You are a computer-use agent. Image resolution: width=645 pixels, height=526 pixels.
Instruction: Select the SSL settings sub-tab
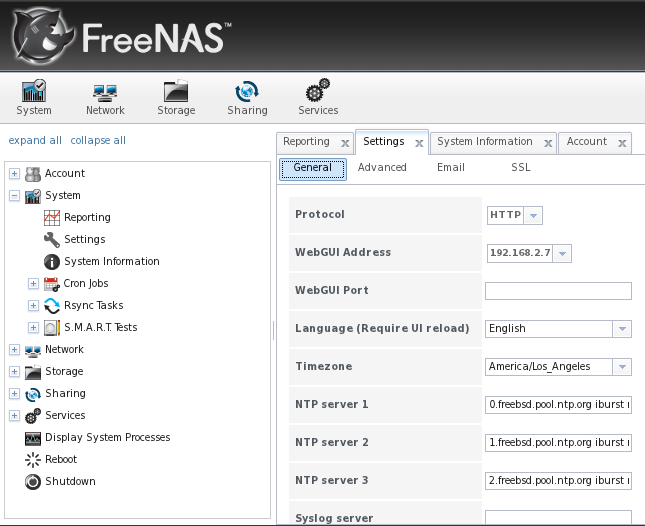pos(521,167)
